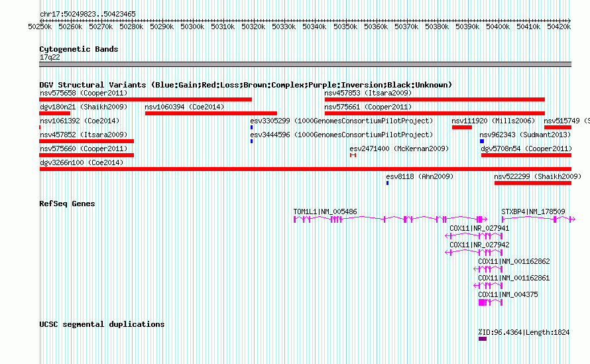
Task: Open variant nsv1060394 (Coe2014)
Action: pyautogui.click(x=184, y=107)
